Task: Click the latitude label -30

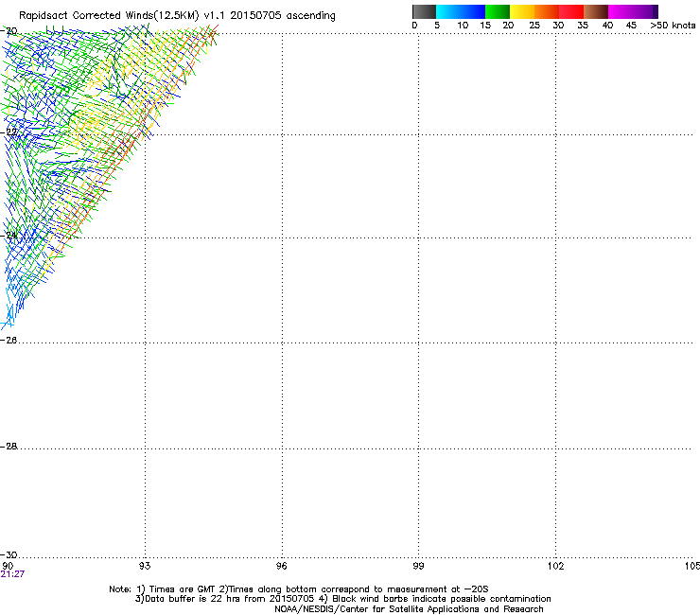Action: pyautogui.click(x=9, y=554)
